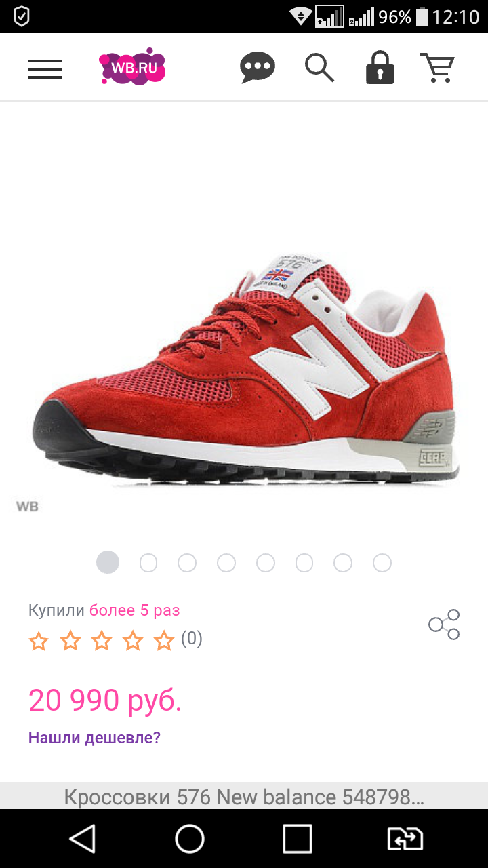This screenshot has height=868, width=488.
Task: Tap the padlock login icon
Action: 380,68
